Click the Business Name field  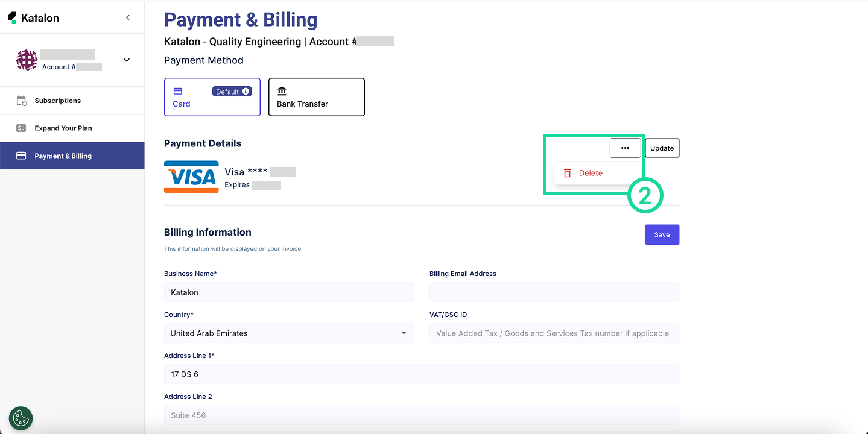(289, 292)
